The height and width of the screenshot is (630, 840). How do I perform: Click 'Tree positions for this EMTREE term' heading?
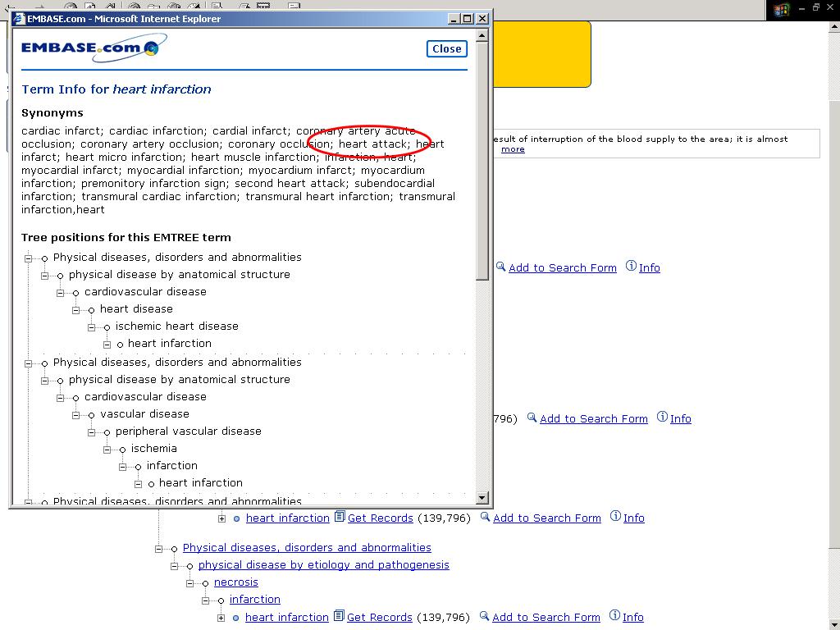126,237
